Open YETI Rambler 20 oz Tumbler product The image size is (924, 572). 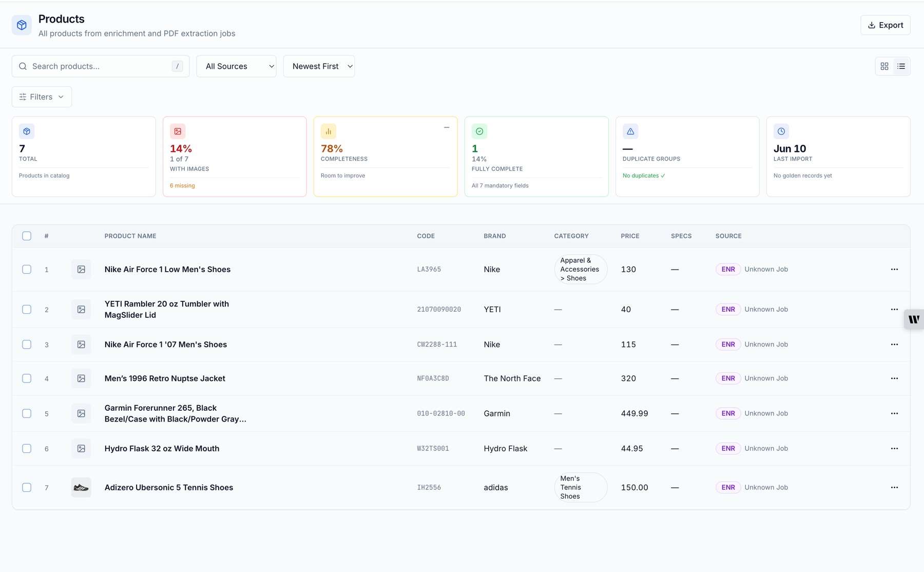167,310
